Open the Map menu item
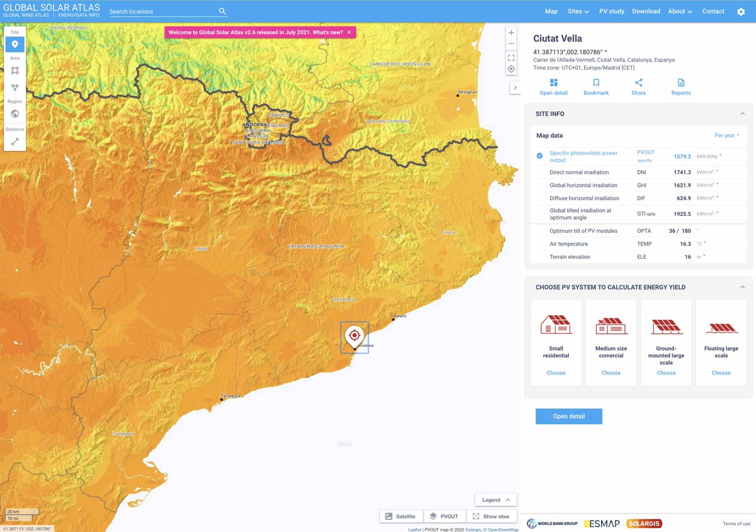This screenshot has width=756, height=532. (551, 11)
